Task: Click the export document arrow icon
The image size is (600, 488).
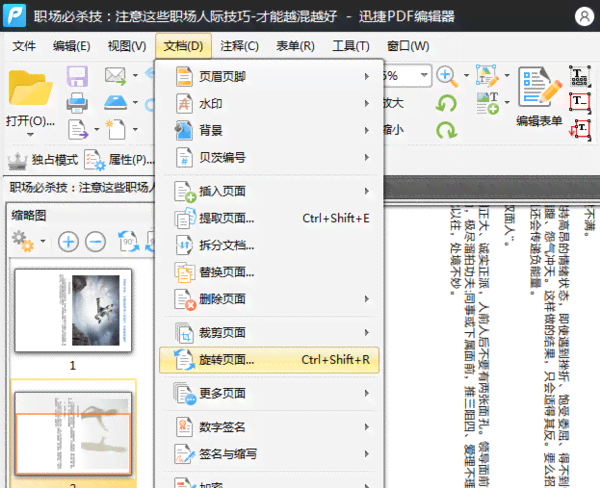Action: [x=78, y=129]
